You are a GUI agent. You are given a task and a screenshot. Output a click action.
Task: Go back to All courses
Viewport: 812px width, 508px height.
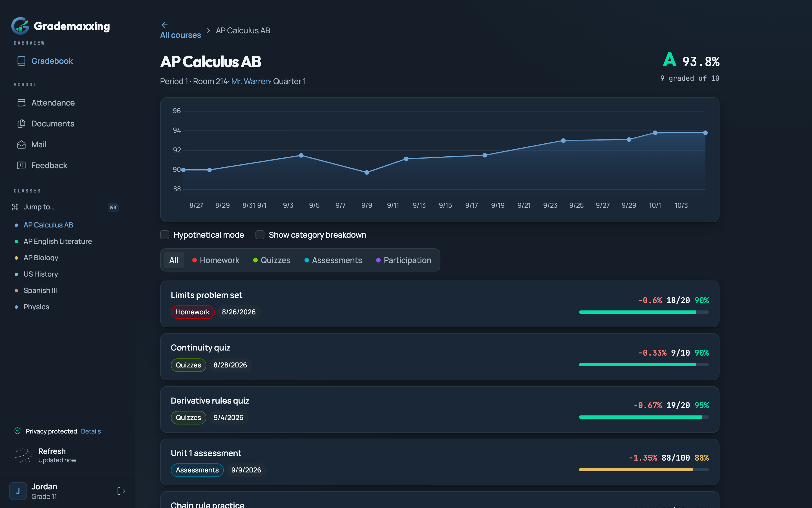[x=180, y=35]
